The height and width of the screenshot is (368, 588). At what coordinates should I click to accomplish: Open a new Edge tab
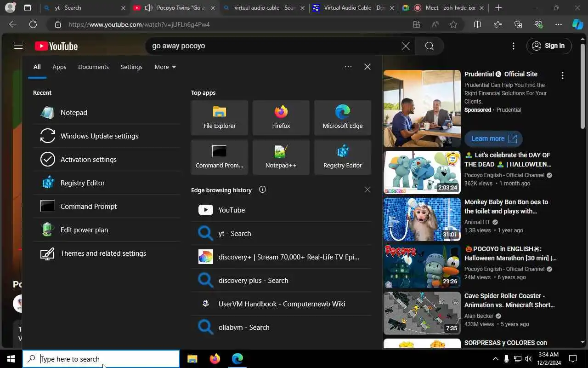[498, 8]
